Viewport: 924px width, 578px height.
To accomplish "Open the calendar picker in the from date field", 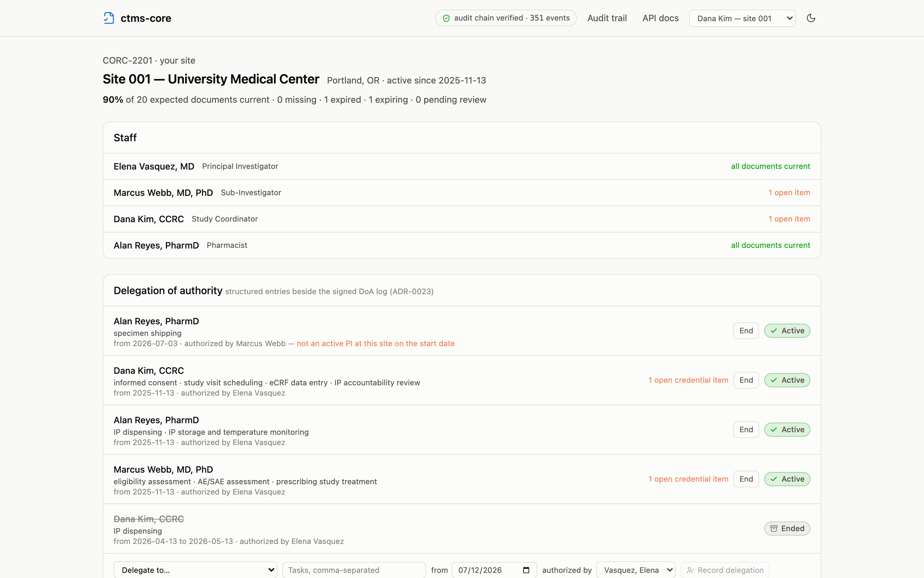I will point(526,570).
